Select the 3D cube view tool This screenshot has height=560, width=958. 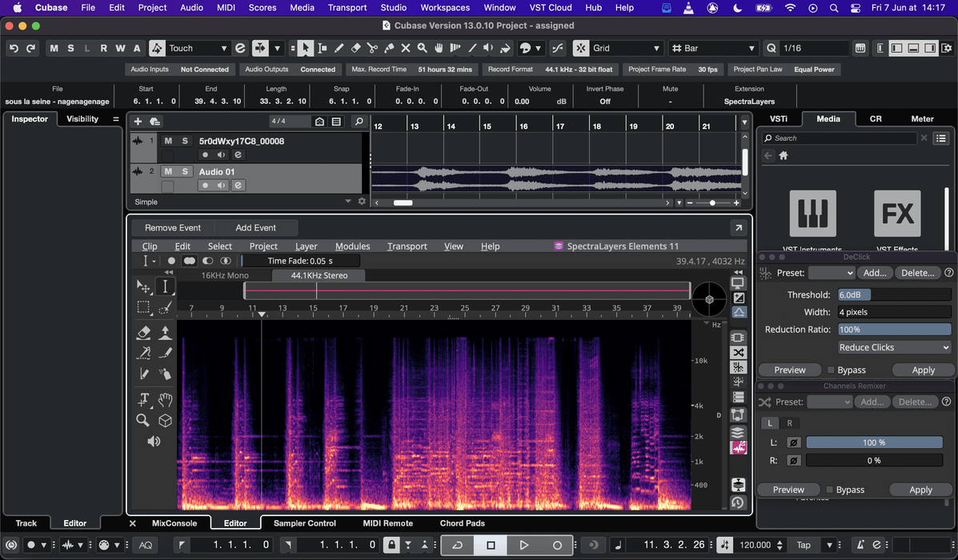tap(166, 420)
